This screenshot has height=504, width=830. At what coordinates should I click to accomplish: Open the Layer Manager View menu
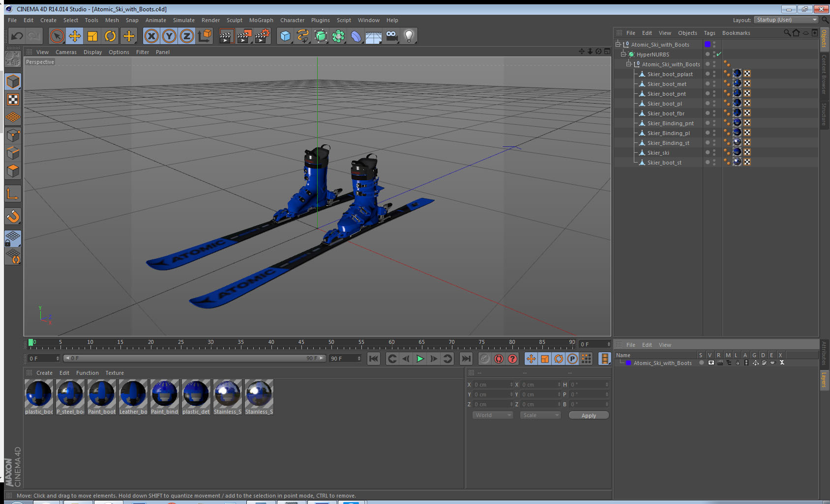pos(665,345)
